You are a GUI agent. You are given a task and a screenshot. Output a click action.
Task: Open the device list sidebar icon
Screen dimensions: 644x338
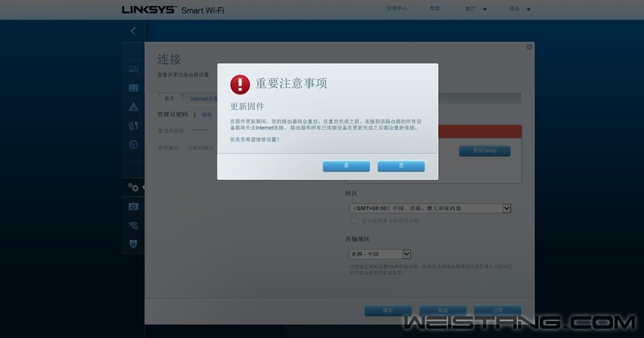coord(133,69)
